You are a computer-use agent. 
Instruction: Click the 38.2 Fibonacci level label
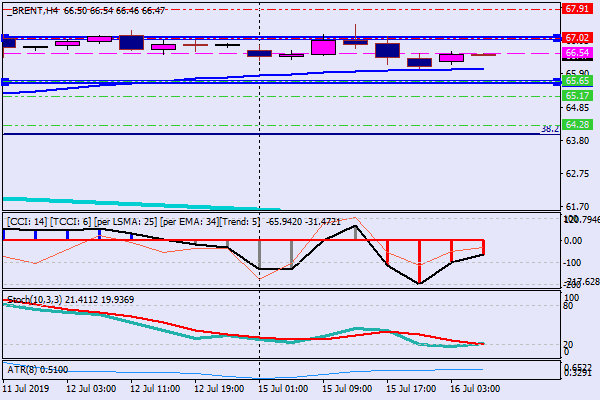[x=548, y=129]
